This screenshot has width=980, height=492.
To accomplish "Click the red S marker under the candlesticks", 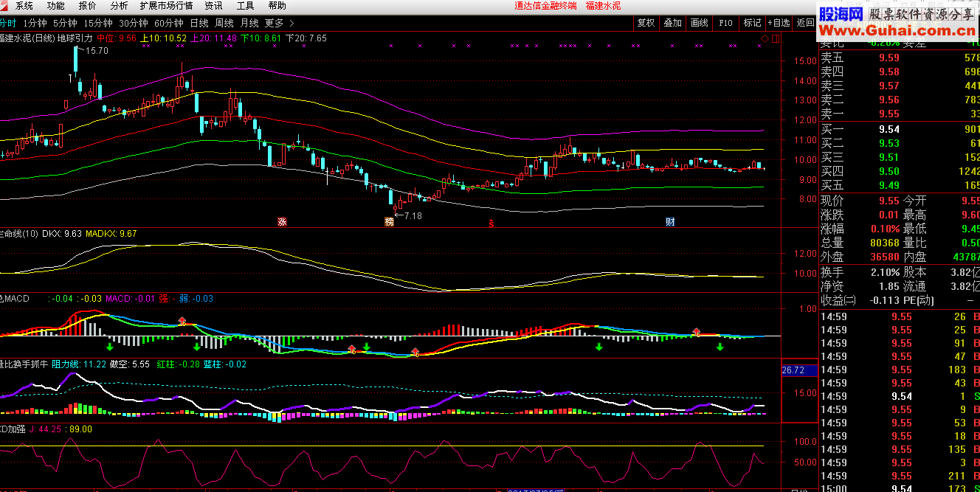I will (491, 222).
